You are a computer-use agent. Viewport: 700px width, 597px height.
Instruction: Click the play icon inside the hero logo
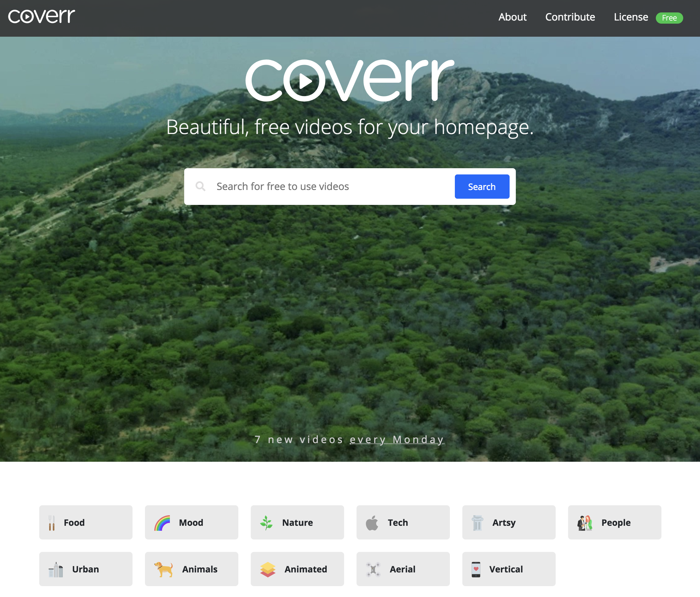(306, 81)
